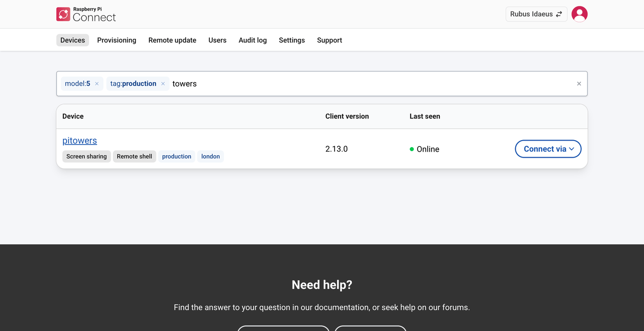
Task: View the Audit log tab
Action: [253, 40]
